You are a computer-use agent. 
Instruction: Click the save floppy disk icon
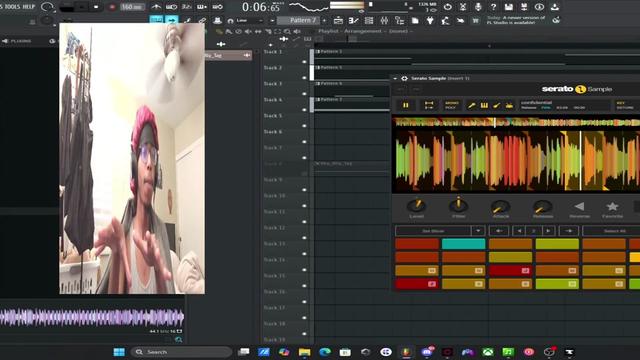click(509, 7)
